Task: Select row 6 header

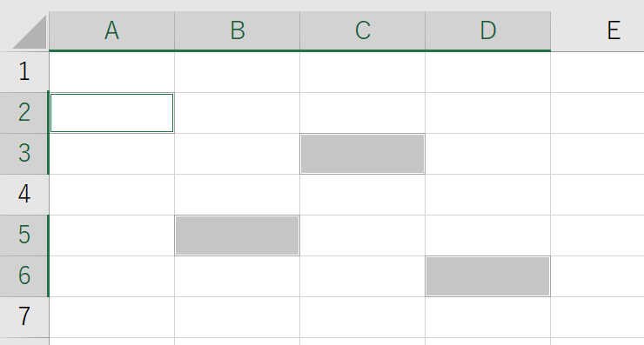Action: pyautogui.click(x=23, y=276)
